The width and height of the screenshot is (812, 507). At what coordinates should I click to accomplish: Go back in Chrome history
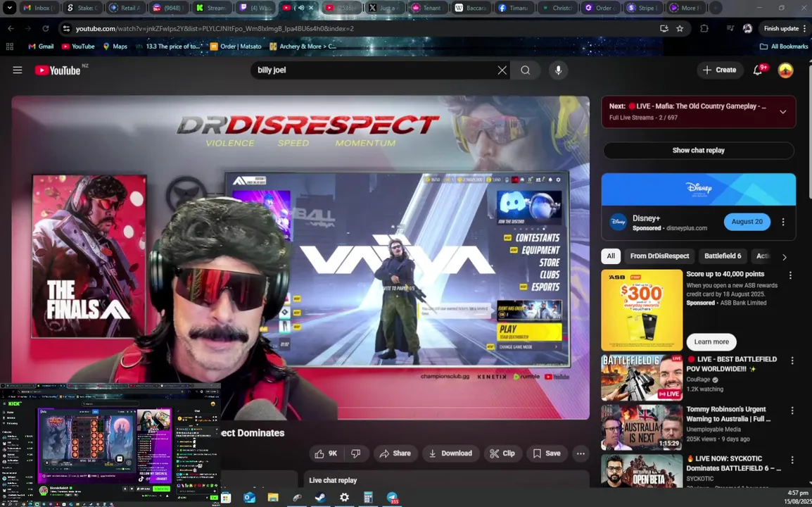pos(11,28)
